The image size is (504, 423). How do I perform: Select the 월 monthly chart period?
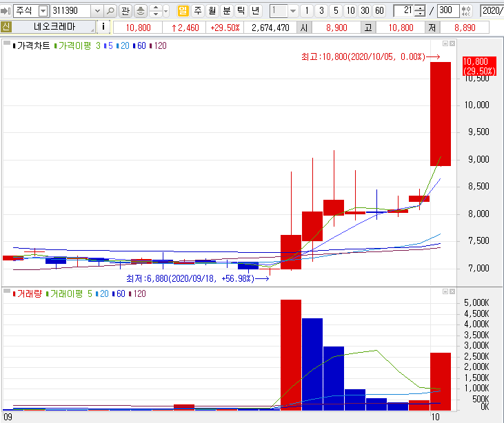212,11
